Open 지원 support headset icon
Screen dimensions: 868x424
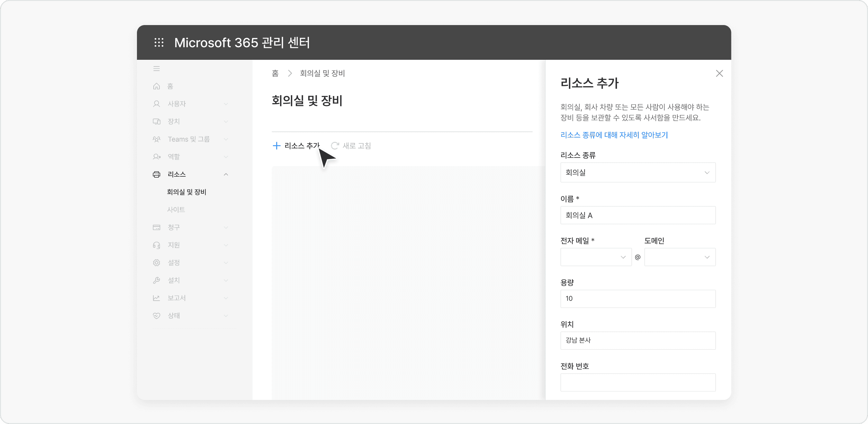tap(157, 245)
